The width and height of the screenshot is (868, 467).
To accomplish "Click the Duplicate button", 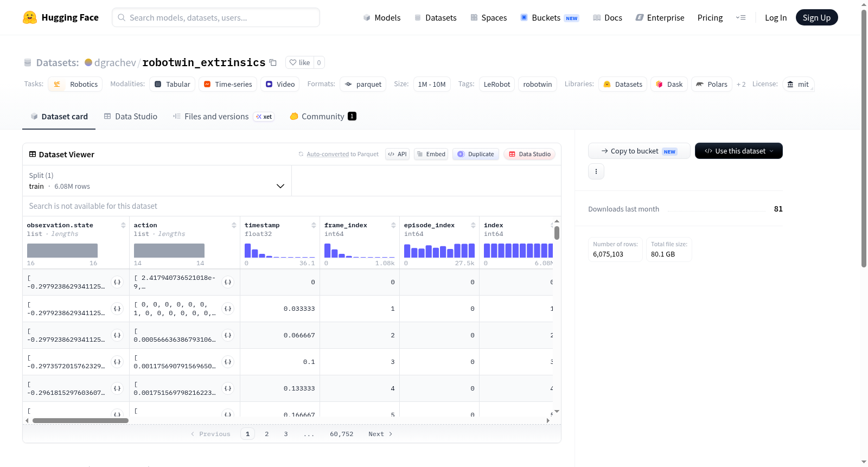I will (x=476, y=154).
